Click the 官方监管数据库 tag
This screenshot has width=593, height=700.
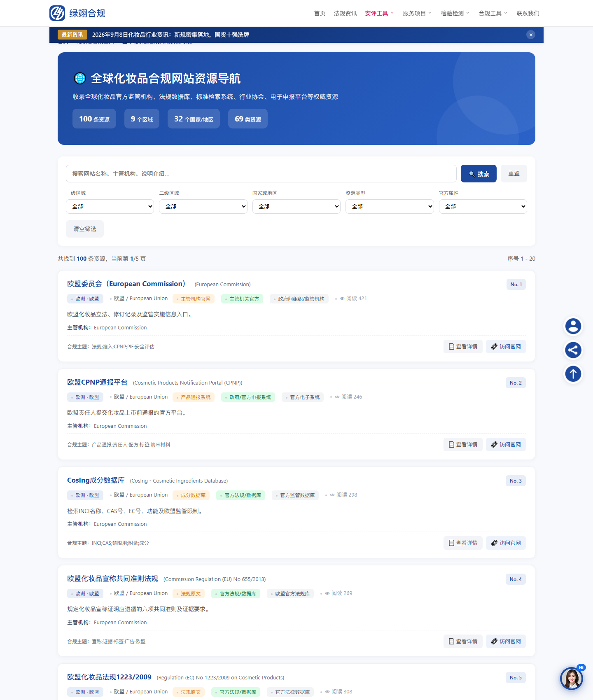click(x=295, y=495)
